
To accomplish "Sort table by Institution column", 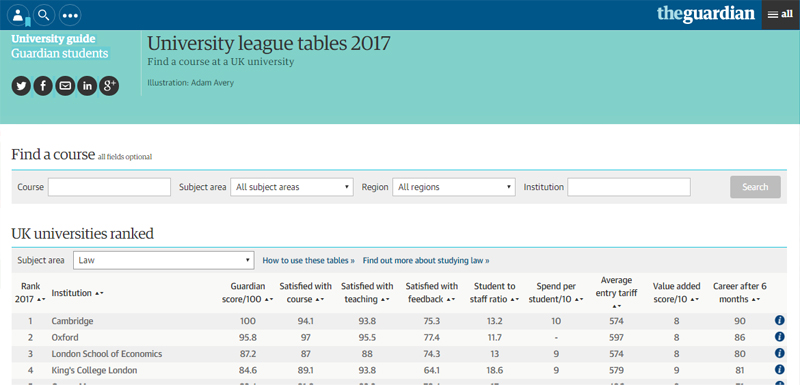I will click(78, 293).
